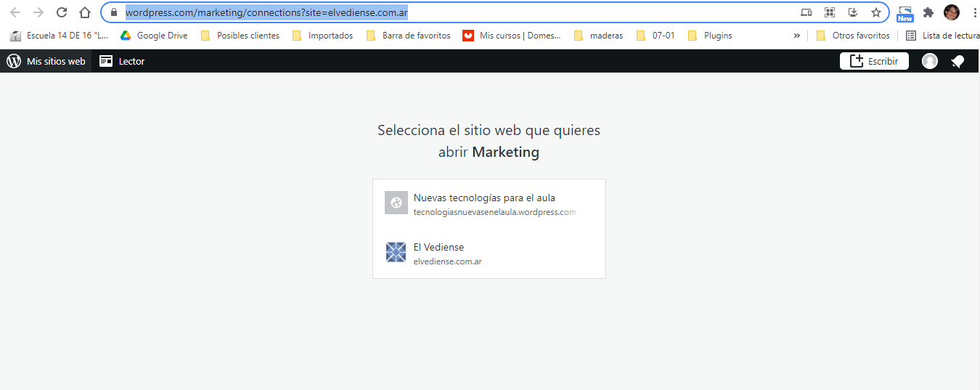Expand hidden bookmarks with the chevron
This screenshot has width=980, height=390.
pyautogui.click(x=796, y=36)
